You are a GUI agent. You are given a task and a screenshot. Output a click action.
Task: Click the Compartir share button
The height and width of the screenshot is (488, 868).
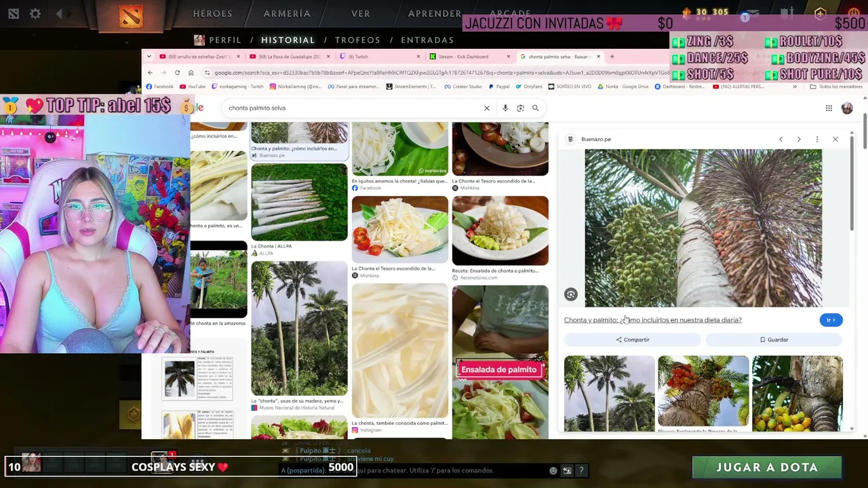click(x=633, y=340)
